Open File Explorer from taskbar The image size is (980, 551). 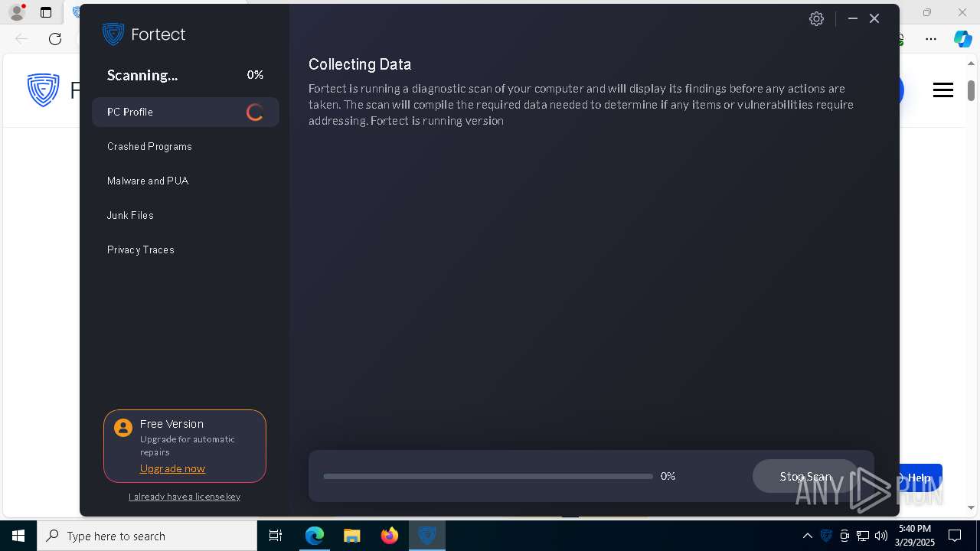(352, 536)
